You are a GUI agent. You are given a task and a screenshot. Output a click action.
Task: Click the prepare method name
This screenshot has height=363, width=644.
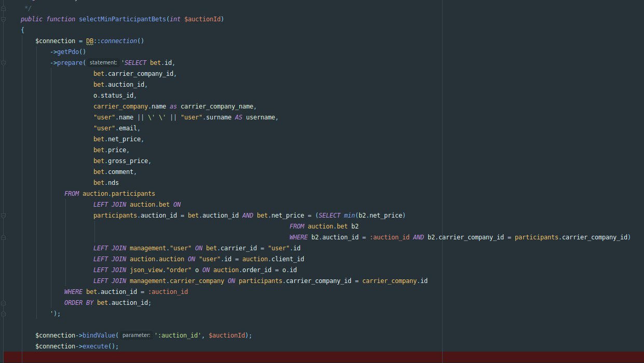[x=70, y=62]
